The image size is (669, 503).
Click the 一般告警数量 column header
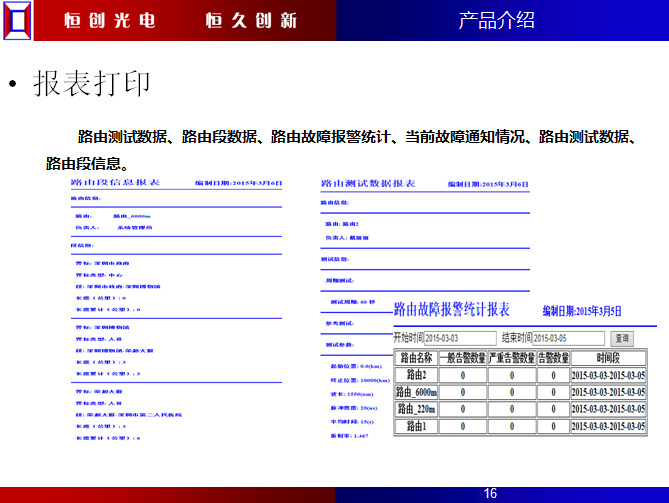click(462, 358)
